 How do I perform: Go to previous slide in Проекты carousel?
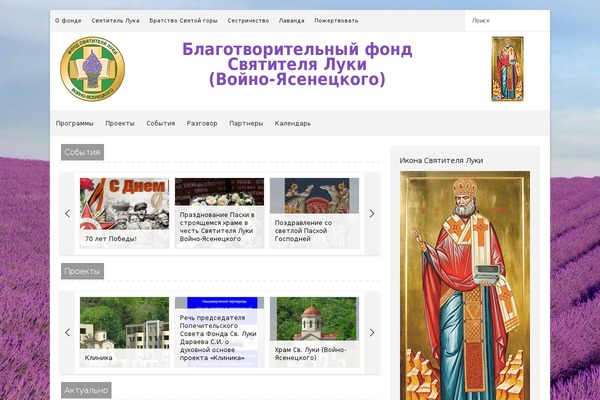(67, 333)
